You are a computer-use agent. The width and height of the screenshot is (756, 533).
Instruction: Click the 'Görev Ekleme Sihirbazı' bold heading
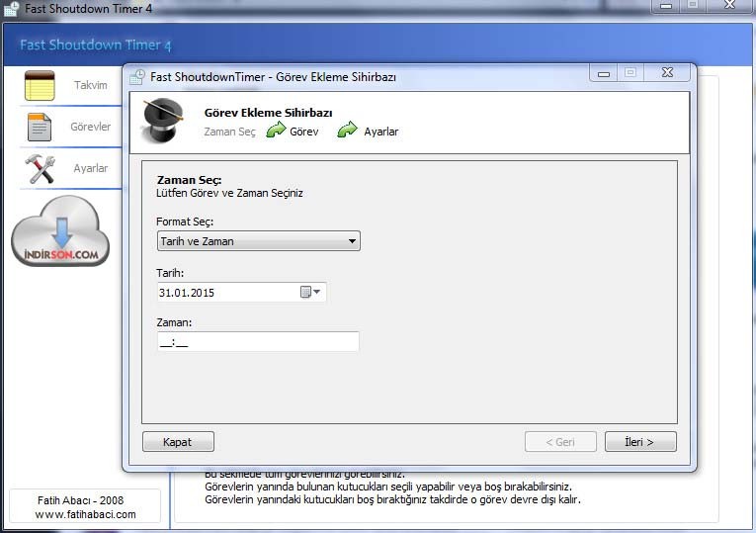[268, 113]
